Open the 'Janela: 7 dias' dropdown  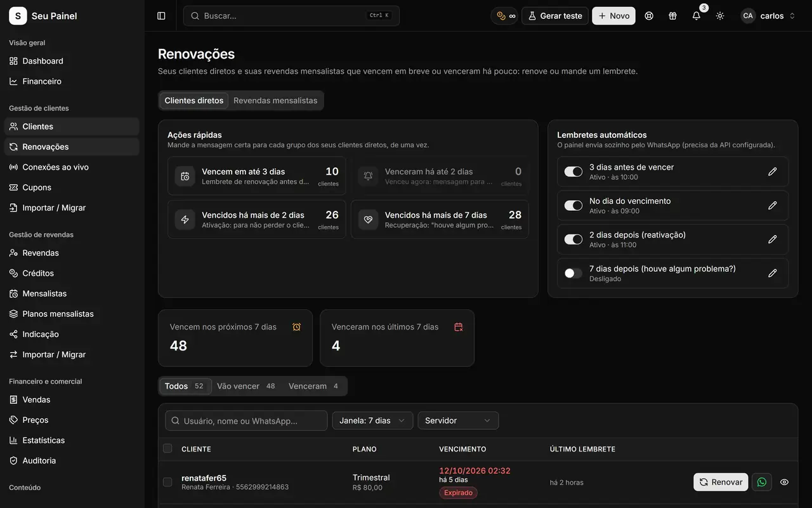click(x=372, y=420)
